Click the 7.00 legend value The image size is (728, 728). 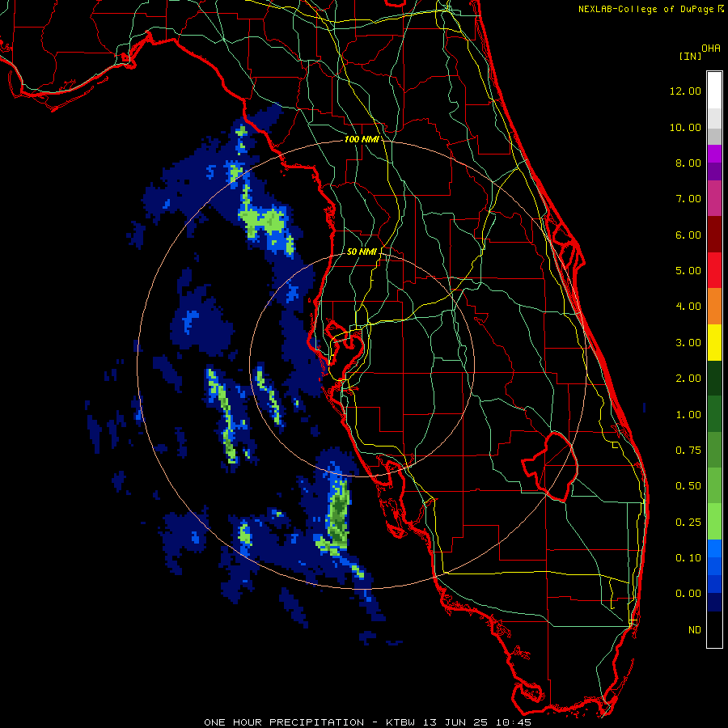tap(688, 199)
